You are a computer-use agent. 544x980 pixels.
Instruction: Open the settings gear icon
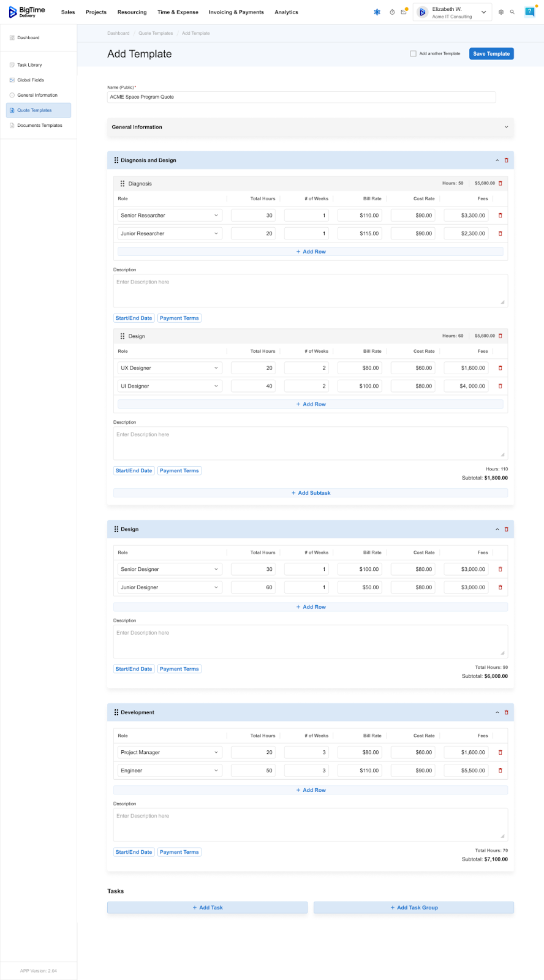click(501, 12)
